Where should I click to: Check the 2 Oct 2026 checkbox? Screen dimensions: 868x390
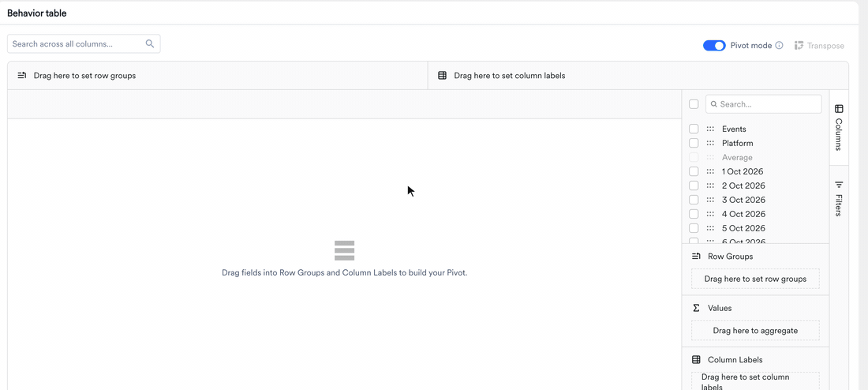click(694, 186)
